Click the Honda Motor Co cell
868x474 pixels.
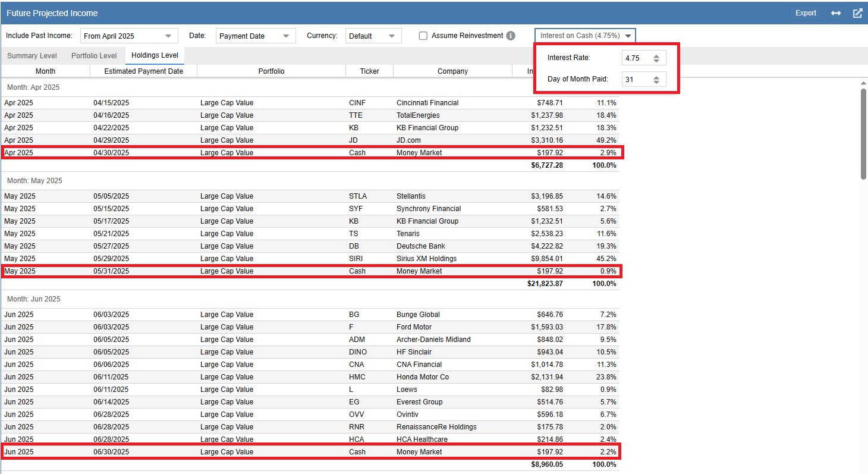(x=452, y=377)
